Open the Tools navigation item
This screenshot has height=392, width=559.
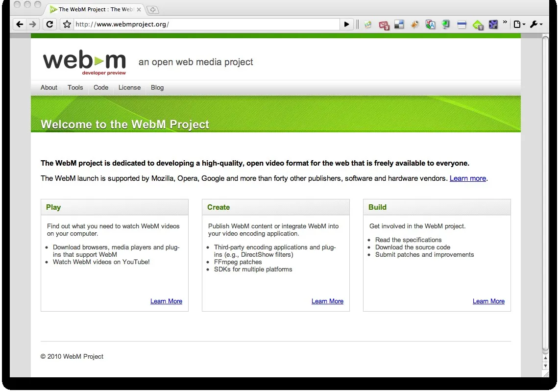pos(75,87)
